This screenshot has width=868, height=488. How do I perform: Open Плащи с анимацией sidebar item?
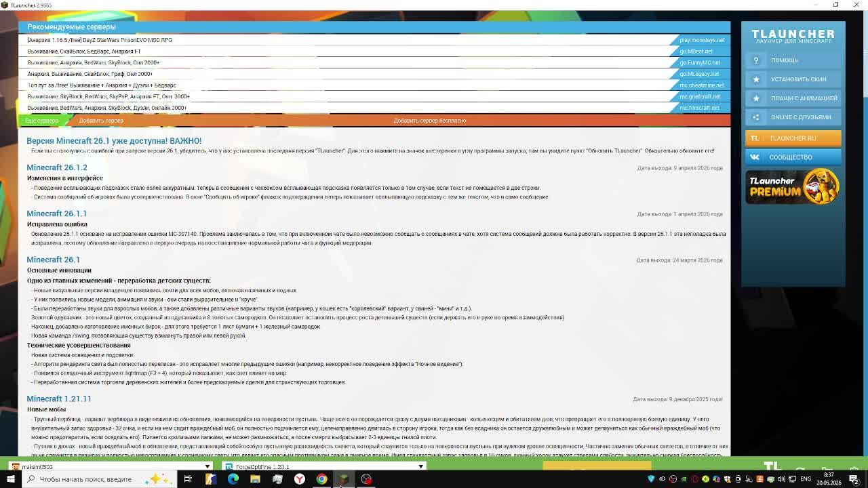click(x=793, y=98)
